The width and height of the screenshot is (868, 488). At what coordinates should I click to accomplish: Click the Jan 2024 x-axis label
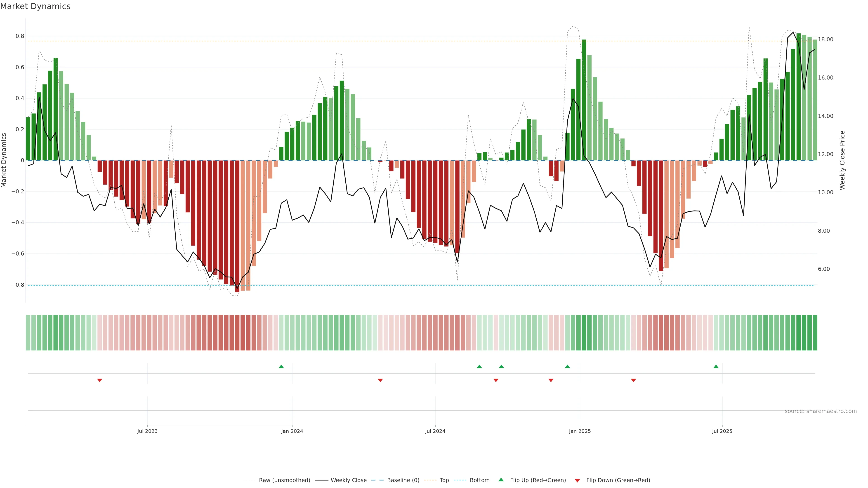pyautogui.click(x=292, y=431)
